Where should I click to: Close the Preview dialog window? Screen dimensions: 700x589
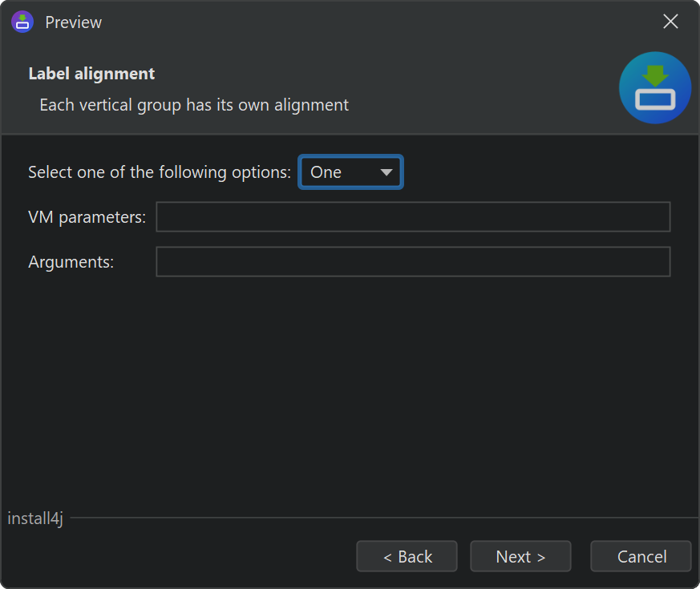pos(670,22)
